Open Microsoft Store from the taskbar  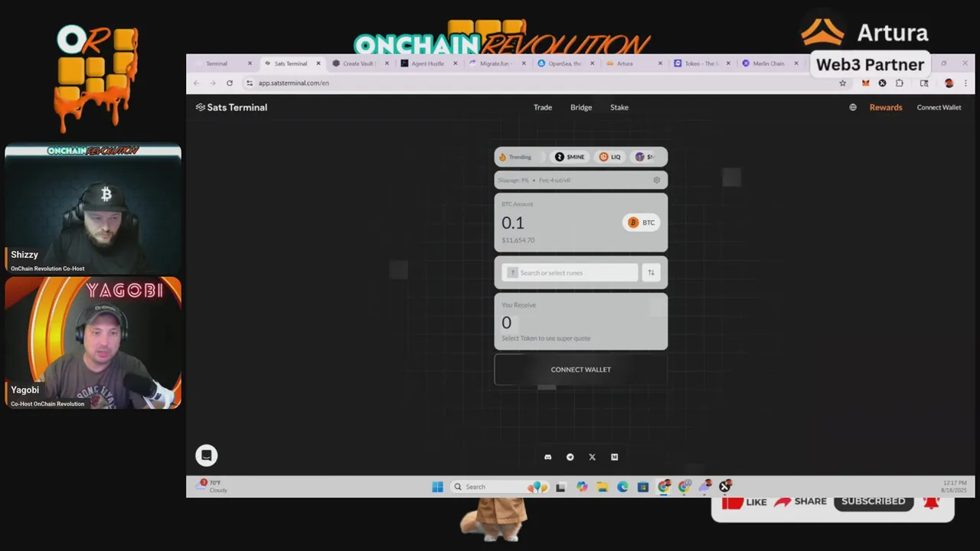click(643, 487)
